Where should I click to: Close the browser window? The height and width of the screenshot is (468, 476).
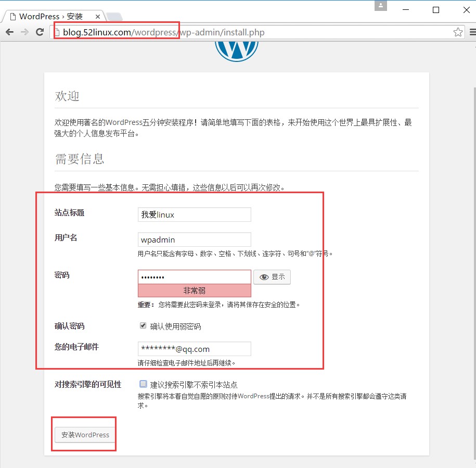[466, 10]
